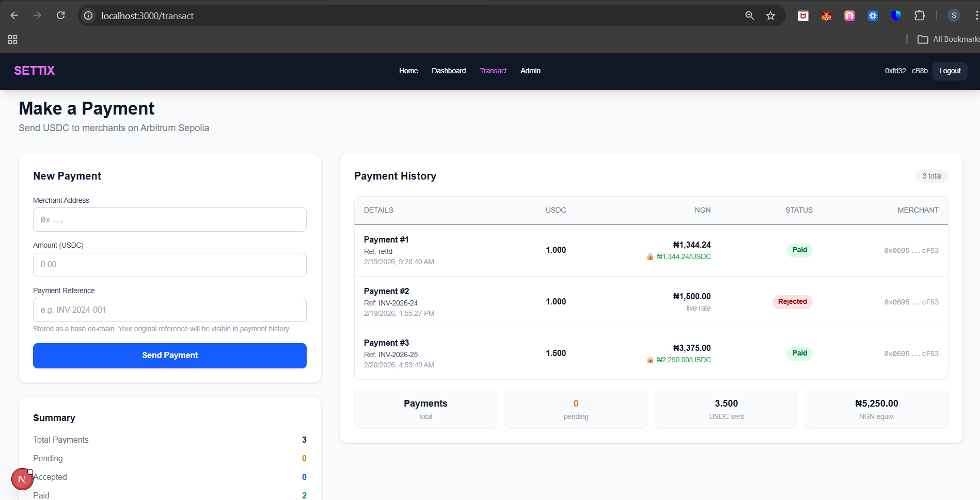Open the apps grid shortcut
The height and width of the screenshot is (500, 980).
[x=13, y=39]
